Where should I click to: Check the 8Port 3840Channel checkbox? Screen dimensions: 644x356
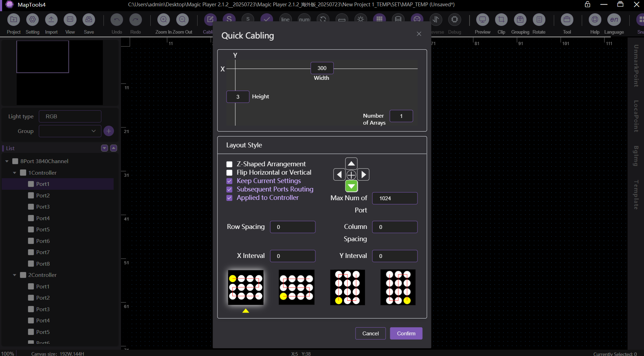[15, 161]
